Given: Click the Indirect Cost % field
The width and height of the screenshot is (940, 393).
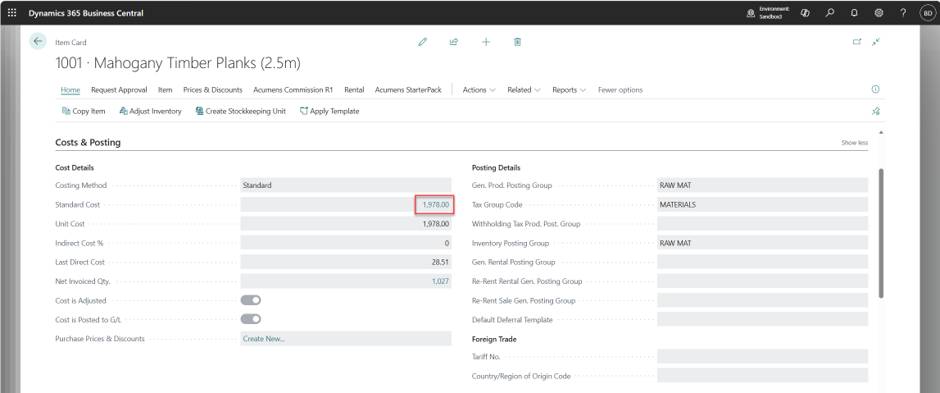Looking at the screenshot, I should 346,243.
